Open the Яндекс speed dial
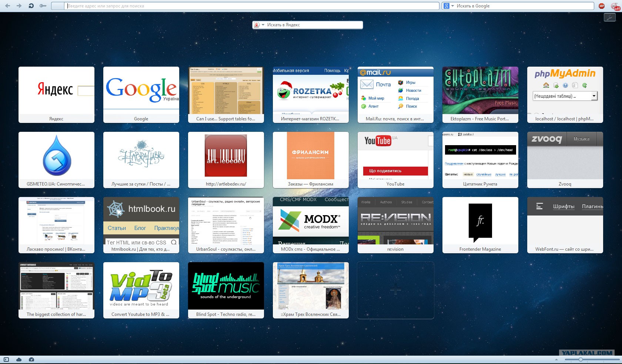Viewport: 622px width, 364px height. [x=56, y=95]
